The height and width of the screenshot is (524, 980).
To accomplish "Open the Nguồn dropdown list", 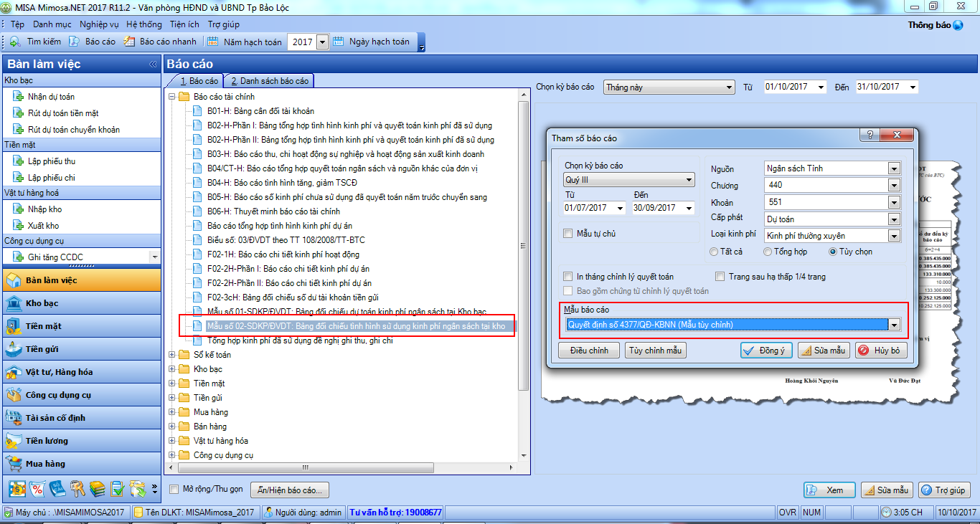I will pos(894,168).
